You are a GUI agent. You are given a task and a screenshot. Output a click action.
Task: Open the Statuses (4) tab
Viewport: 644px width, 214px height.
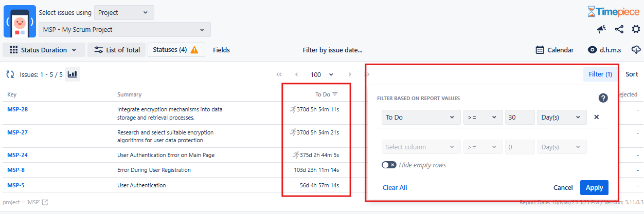[x=176, y=50]
